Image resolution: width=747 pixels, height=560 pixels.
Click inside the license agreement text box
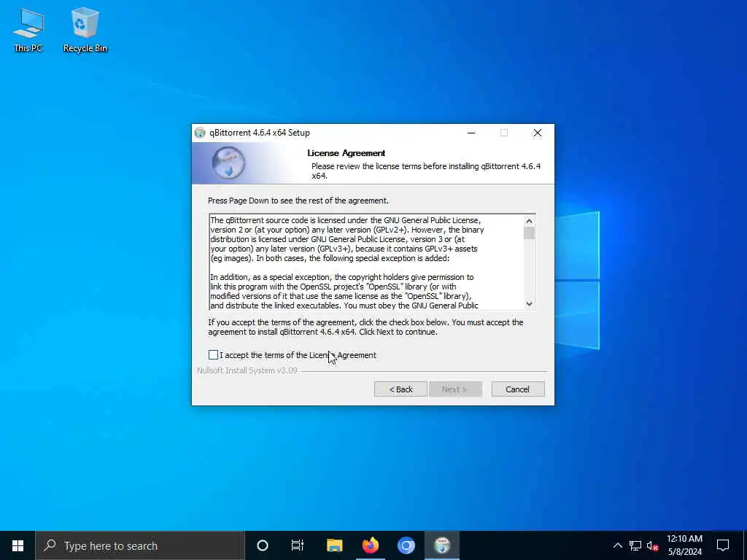[366, 262]
